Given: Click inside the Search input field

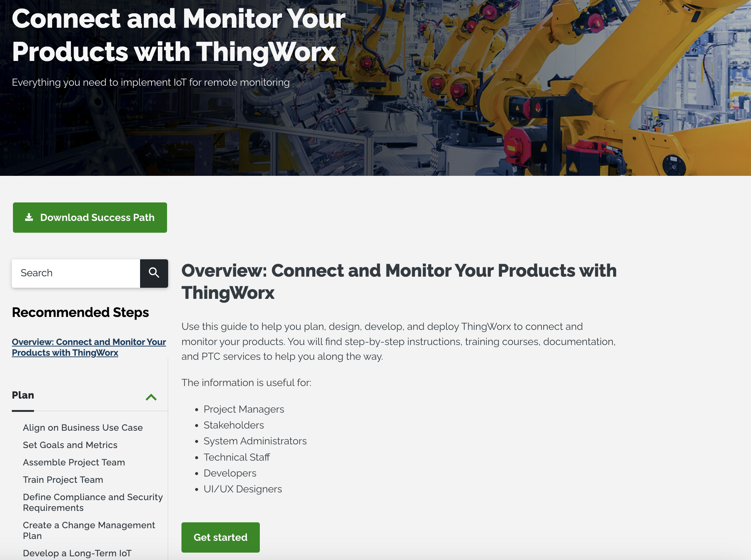Looking at the screenshot, I should (76, 273).
